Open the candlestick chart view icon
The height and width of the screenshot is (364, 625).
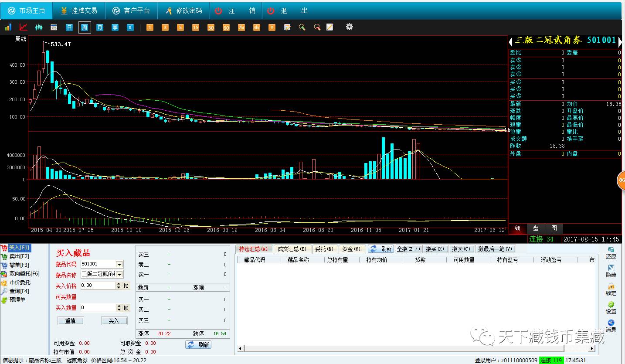(39, 27)
